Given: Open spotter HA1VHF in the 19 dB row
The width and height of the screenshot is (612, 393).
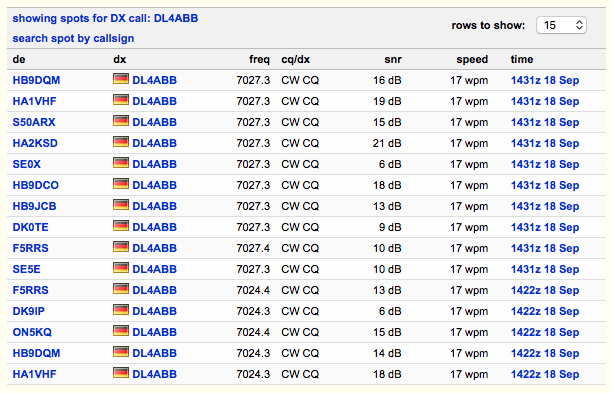Looking at the screenshot, I should (34, 101).
